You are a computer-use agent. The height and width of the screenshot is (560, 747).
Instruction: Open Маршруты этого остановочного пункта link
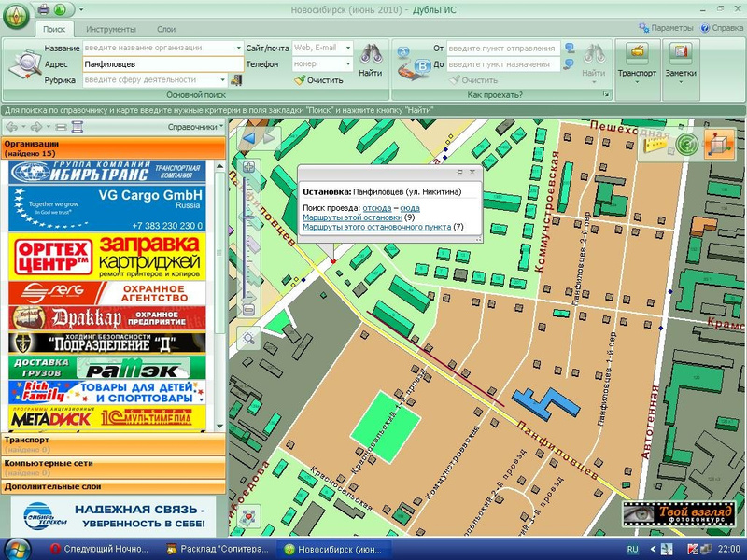pyautogui.click(x=377, y=227)
